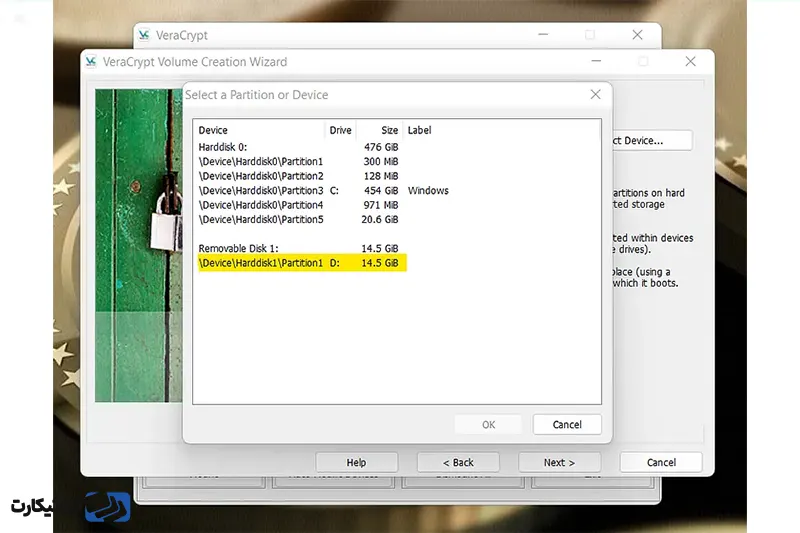
Task: Click the Drive column header
Action: (340, 130)
